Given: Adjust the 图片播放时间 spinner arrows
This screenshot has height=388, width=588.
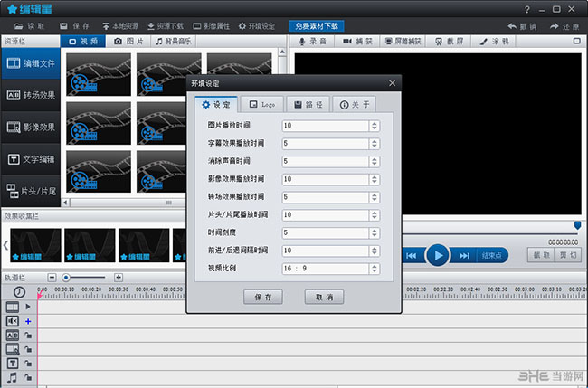Looking at the screenshot, I should tap(374, 126).
